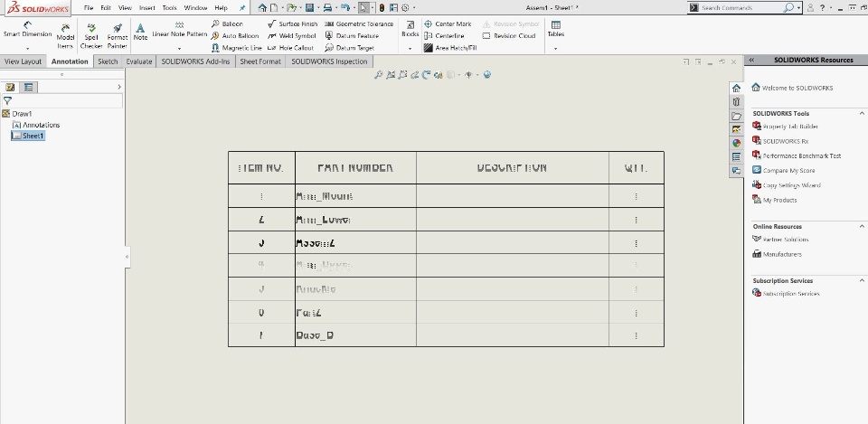This screenshot has width=868, height=424.
Task: Open File Explorer task pane tab
Action: (736, 116)
